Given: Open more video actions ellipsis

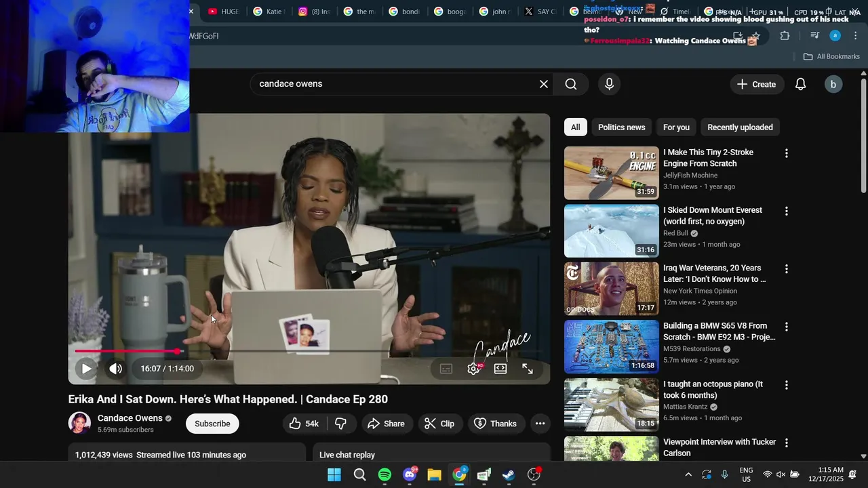Looking at the screenshot, I should [x=540, y=424].
